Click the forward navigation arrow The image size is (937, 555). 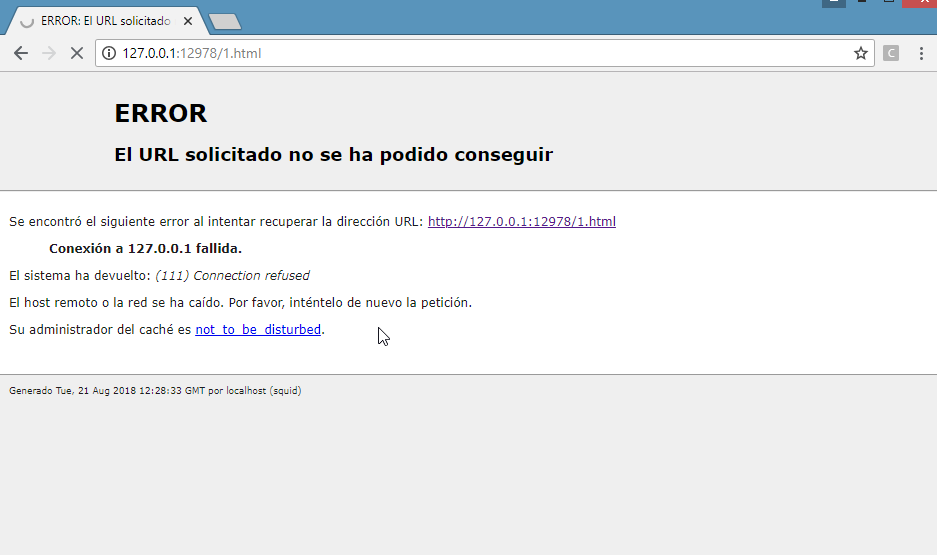pos(49,53)
